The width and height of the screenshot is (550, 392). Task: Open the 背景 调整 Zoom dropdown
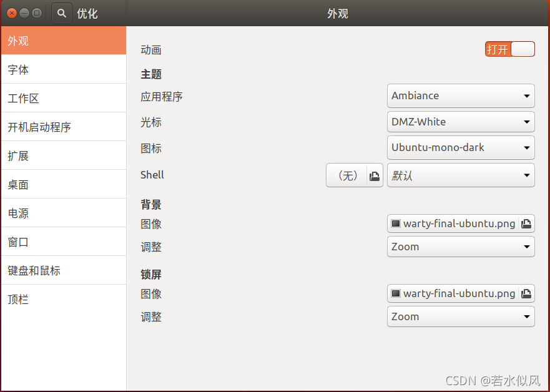click(x=461, y=247)
